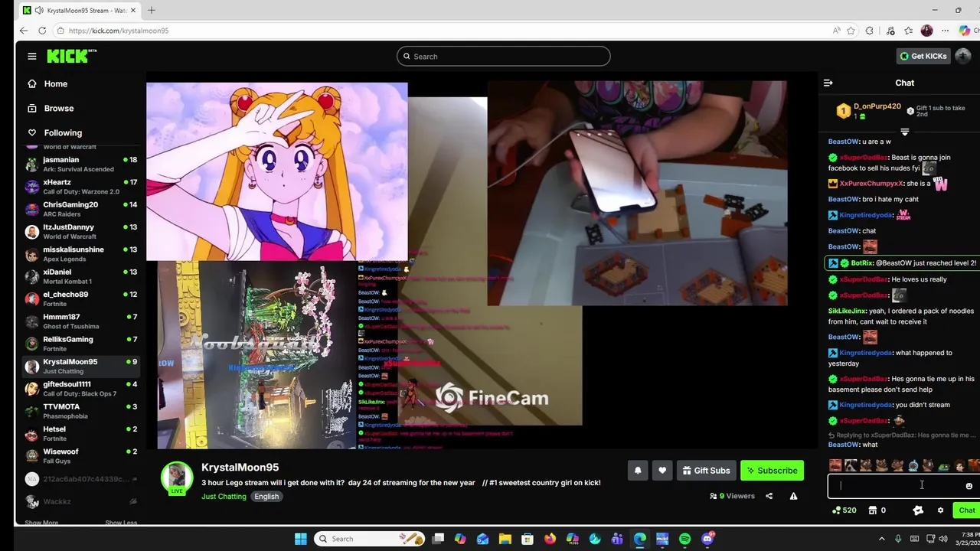Click the KrystalMoon95 streamer avatar

coord(177,478)
